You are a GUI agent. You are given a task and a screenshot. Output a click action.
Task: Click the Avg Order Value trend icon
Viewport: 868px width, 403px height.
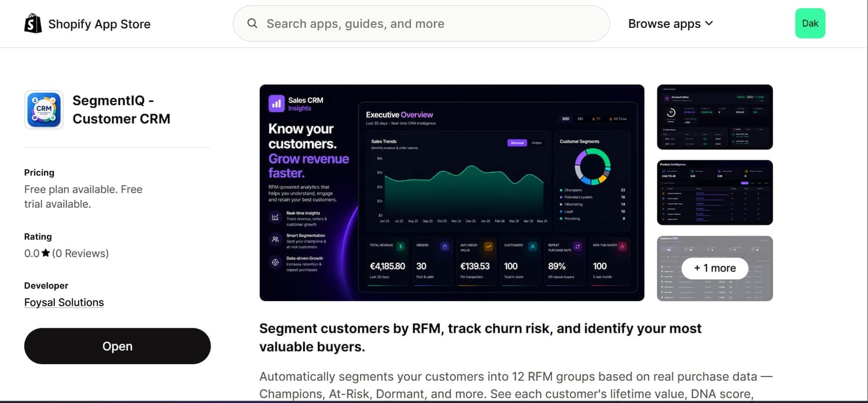tap(488, 247)
